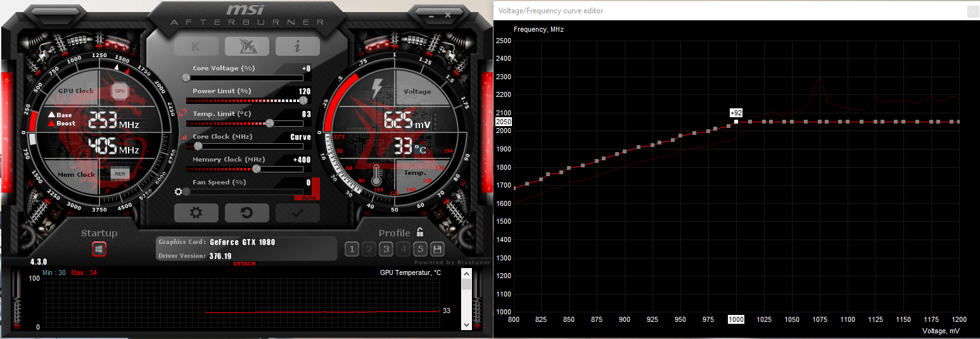Image resolution: width=980 pixels, height=339 pixels.
Task: Select the curve point at 1050 mV
Action: [x=792, y=122]
